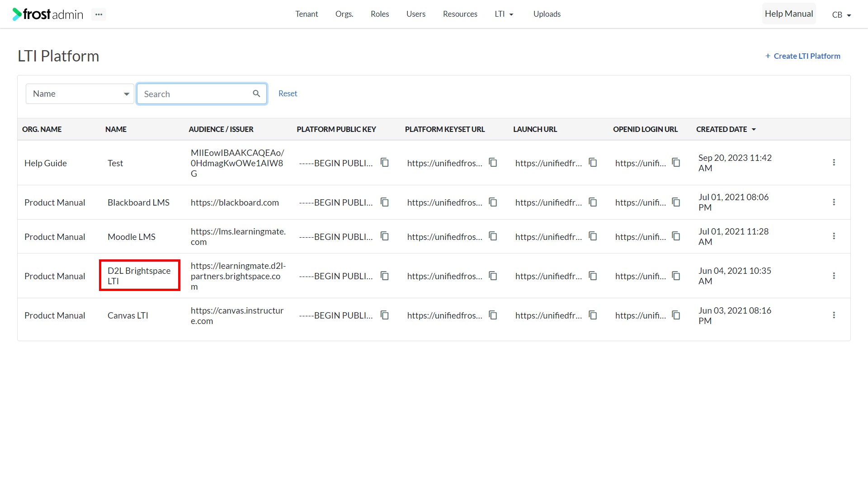
Task: Click the Launch URL column header
Action: (535, 129)
